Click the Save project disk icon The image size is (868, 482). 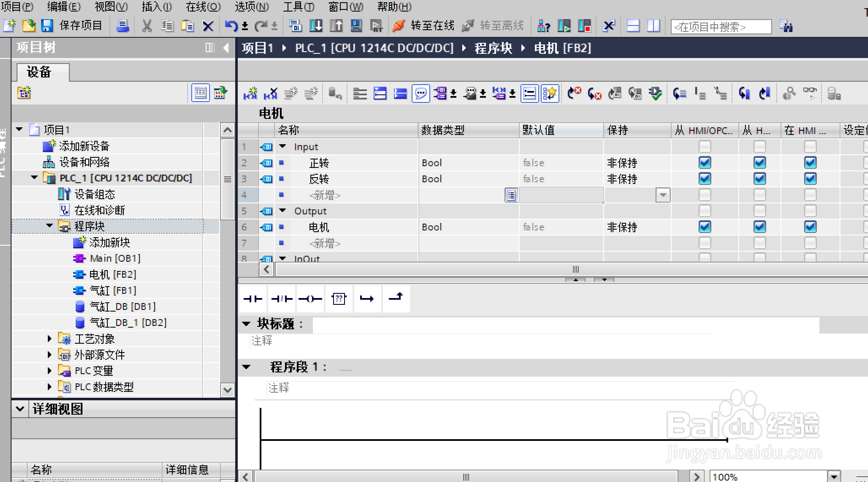(47, 26)
